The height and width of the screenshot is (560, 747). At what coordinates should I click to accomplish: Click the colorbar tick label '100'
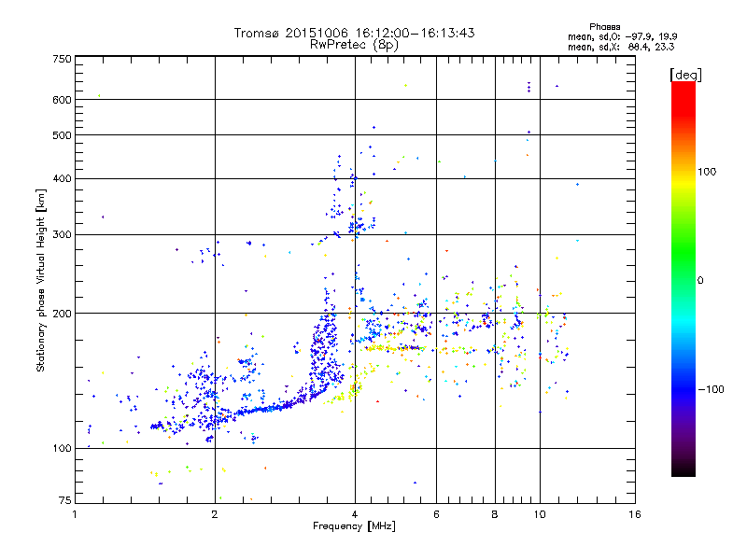point(707,172)
